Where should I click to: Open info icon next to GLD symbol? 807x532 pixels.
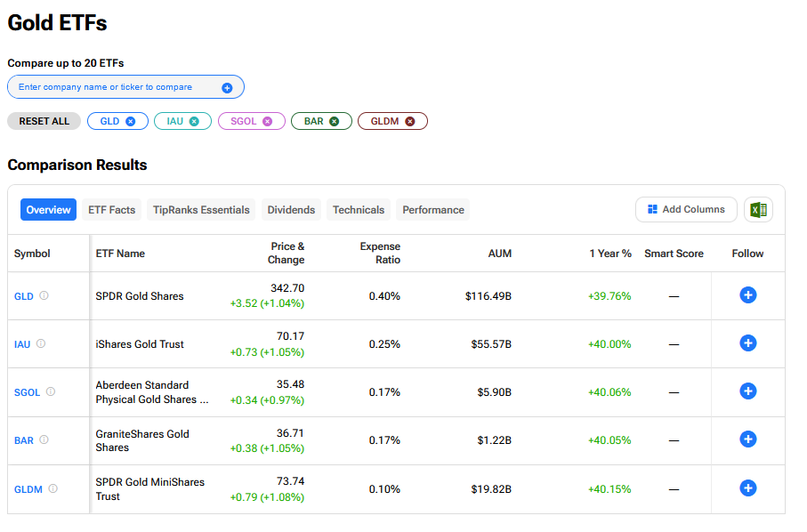click(44, 295)
